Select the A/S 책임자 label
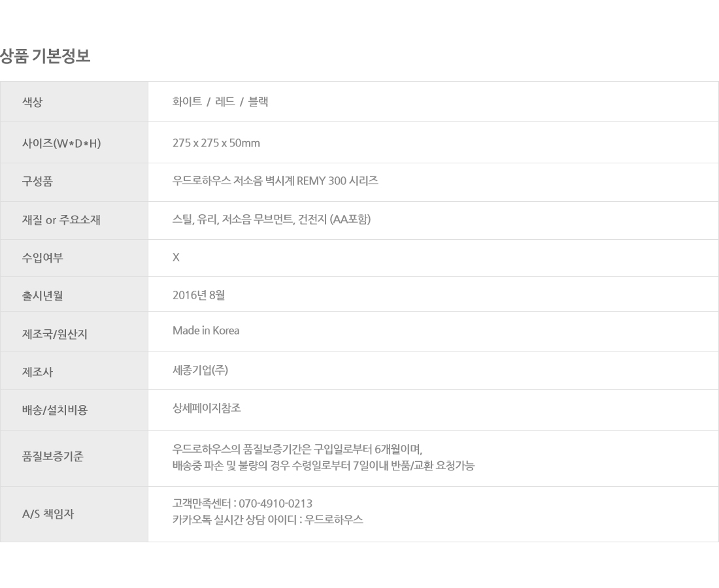This screenshot has width=719, height=588. [x=48, y=514]
